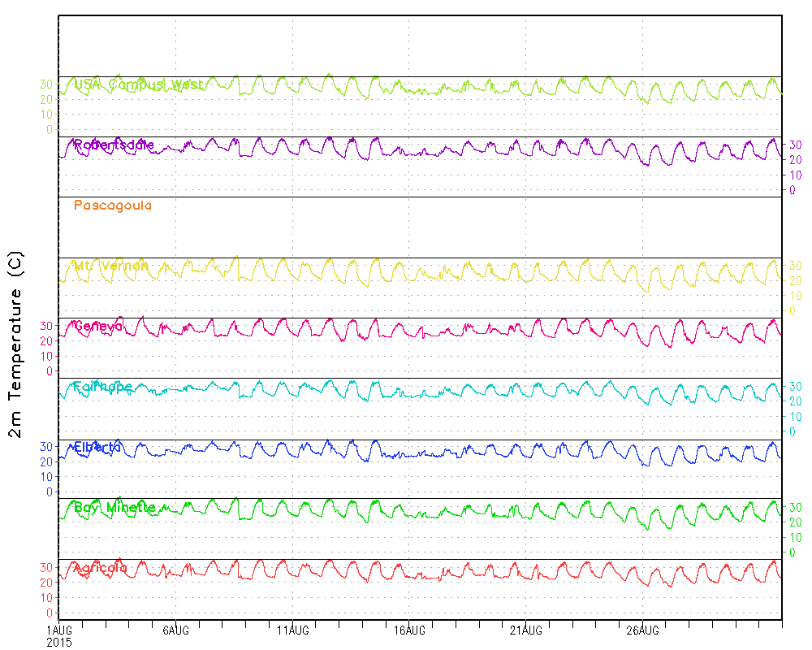Click the 1AUG date label on the x-axis
Screen dimensions: 812x650
click(x=60, y=630)
